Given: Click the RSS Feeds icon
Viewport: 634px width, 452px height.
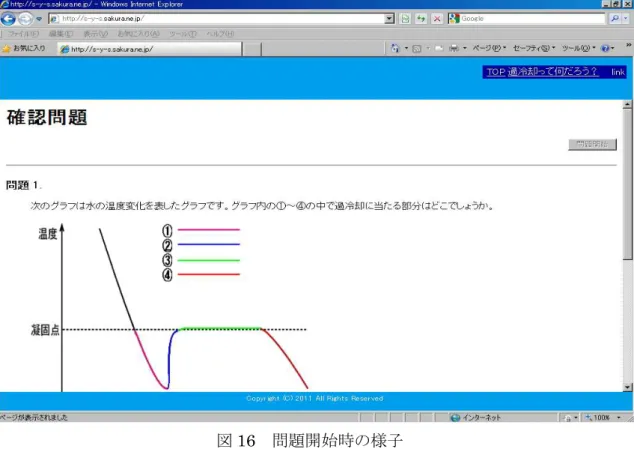Looking at the screenshot, I should pyautogui.click(x=417, y=49).
